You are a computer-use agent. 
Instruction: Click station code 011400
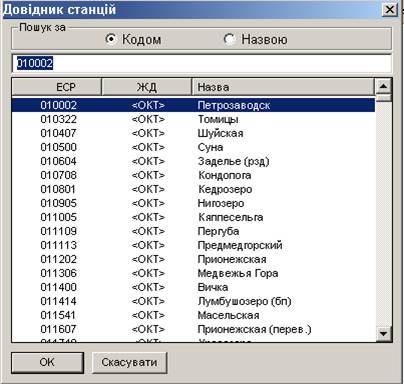59,287
